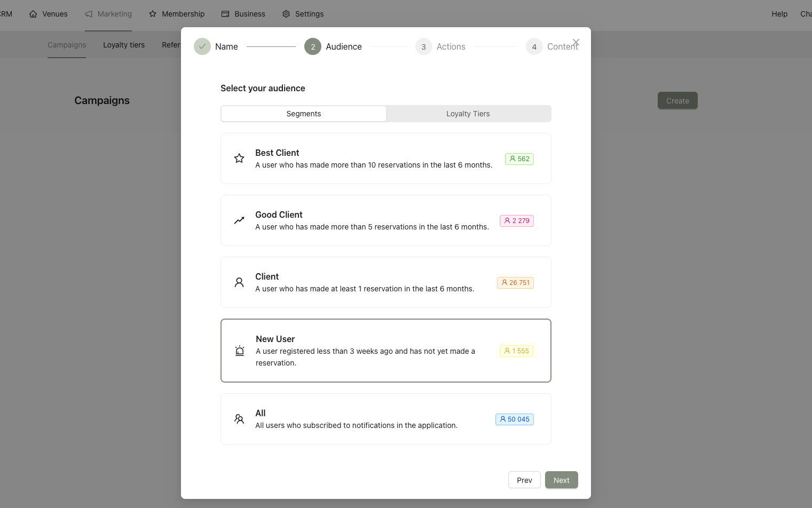This screenshot has height=508, width=812.
Task: Open the Settings gear menu
Action: pos(303,14)
